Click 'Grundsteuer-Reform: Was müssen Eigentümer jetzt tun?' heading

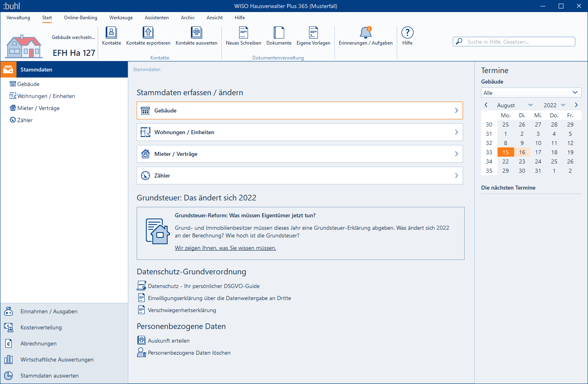245,215
